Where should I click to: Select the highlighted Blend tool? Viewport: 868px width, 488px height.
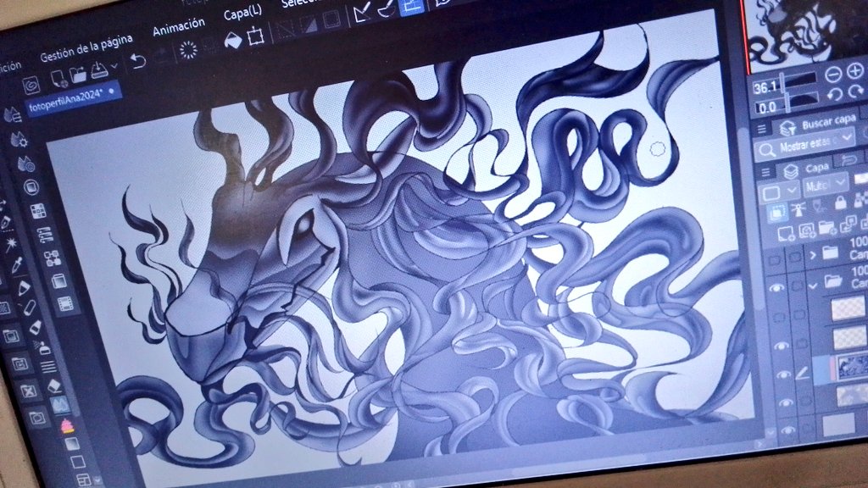[60, 406]
